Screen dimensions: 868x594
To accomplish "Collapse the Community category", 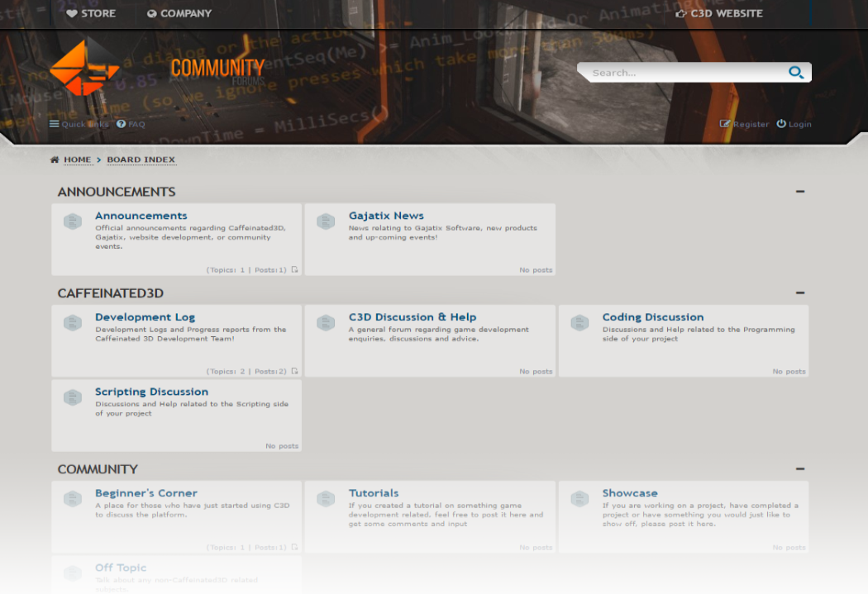I will click(x=800, y=468).
